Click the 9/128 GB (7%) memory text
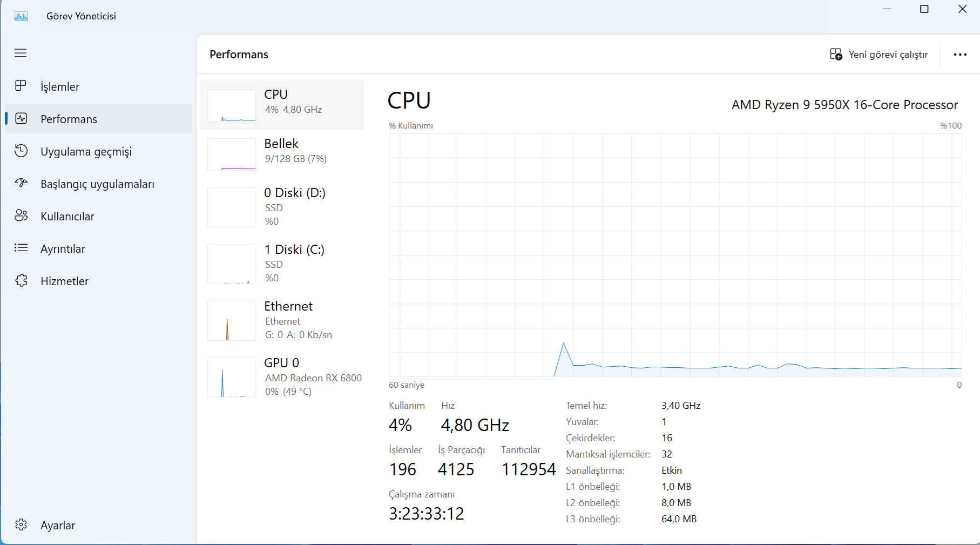 tap(296, 159)
